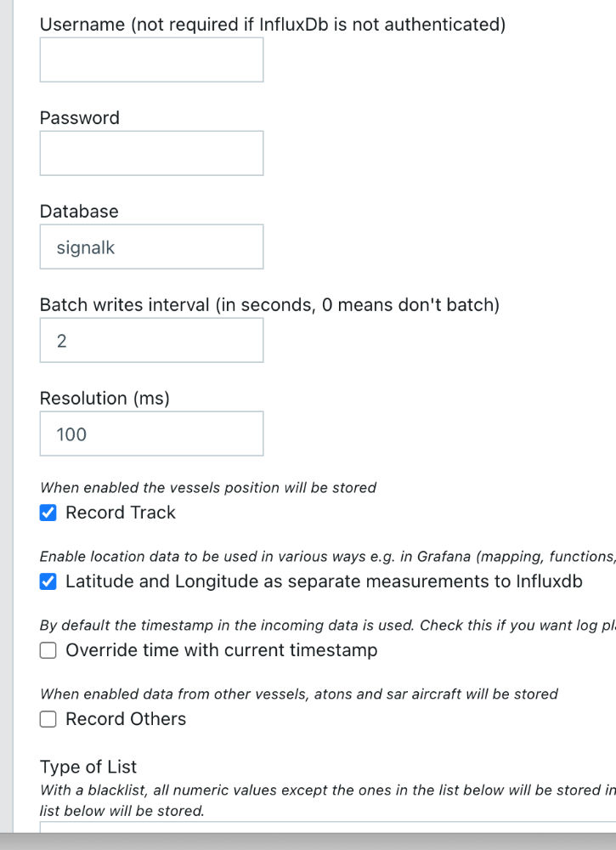
Task: Check the Record Others checkbox
Action: (49, 719)
